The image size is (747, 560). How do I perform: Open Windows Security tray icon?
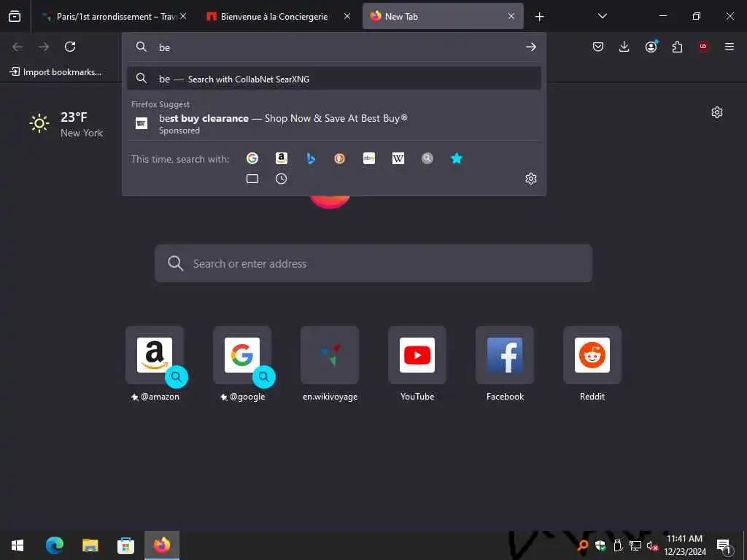click(600, 545)
